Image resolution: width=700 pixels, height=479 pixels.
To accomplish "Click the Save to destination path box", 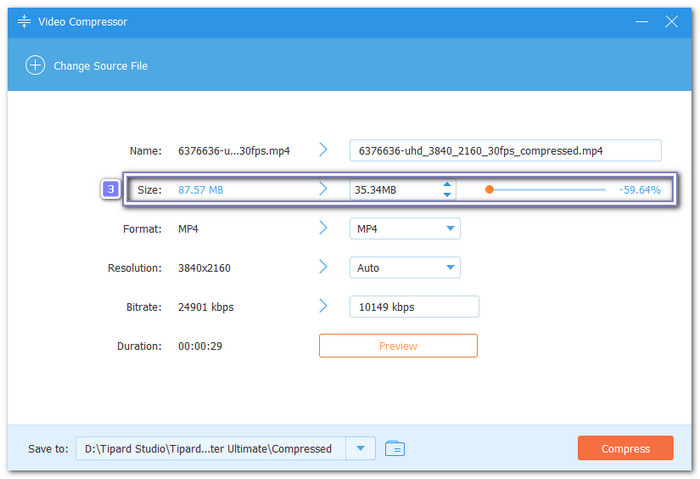I will [x=210, y=449].
